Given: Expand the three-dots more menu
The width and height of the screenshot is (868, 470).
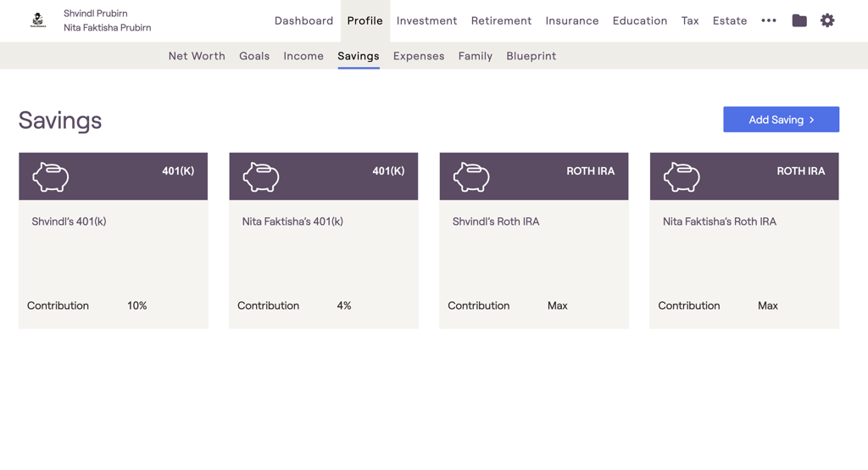Looking at the screenshot, I should point(769,20).
